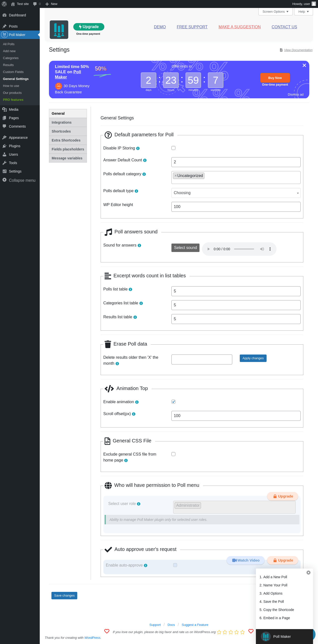318x644 pixels.
Task: Mute the audio player volume icon
Action: point(262,249)
